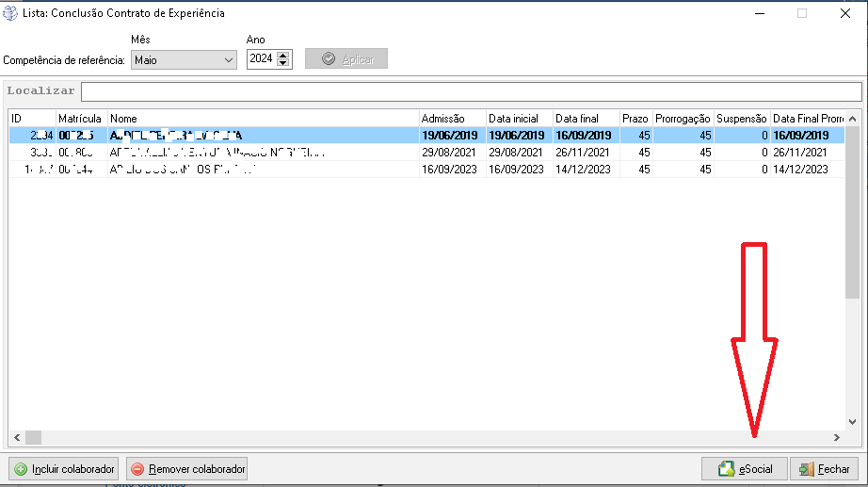Click the Fechar door icon

click(807, 469)
